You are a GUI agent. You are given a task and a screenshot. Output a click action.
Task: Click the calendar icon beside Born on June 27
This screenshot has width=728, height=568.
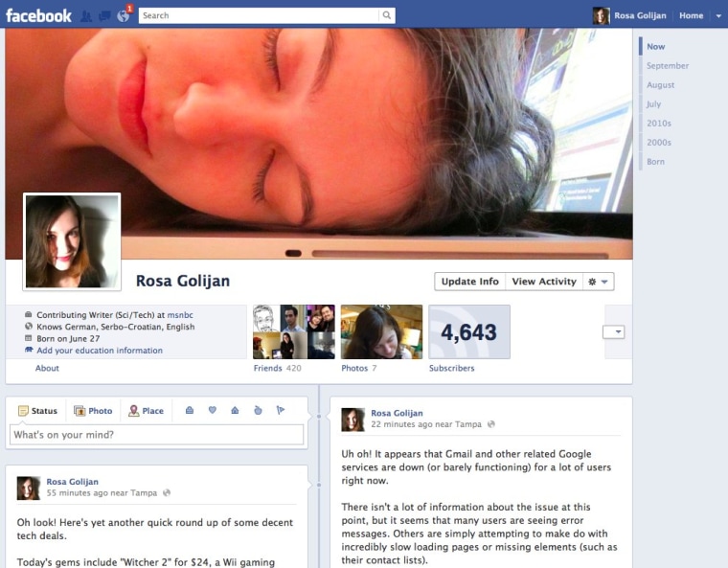pos(29,338)
